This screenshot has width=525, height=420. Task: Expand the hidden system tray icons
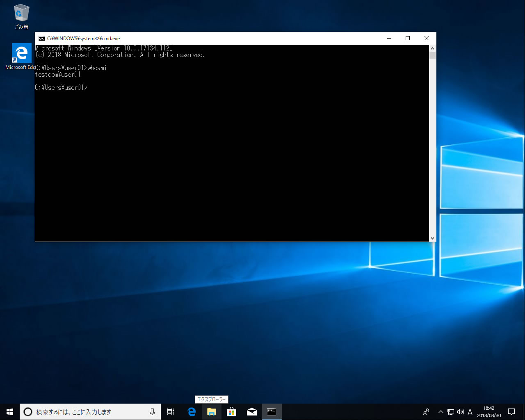(441, 412)
